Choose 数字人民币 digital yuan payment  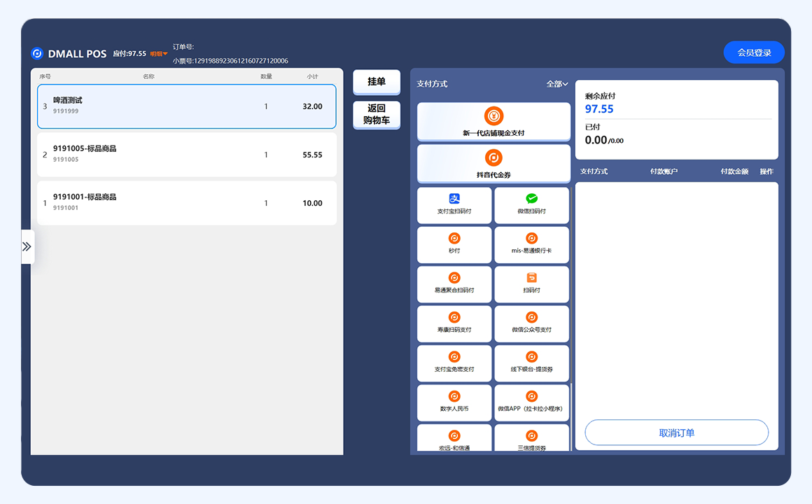(x=454, y=397)
